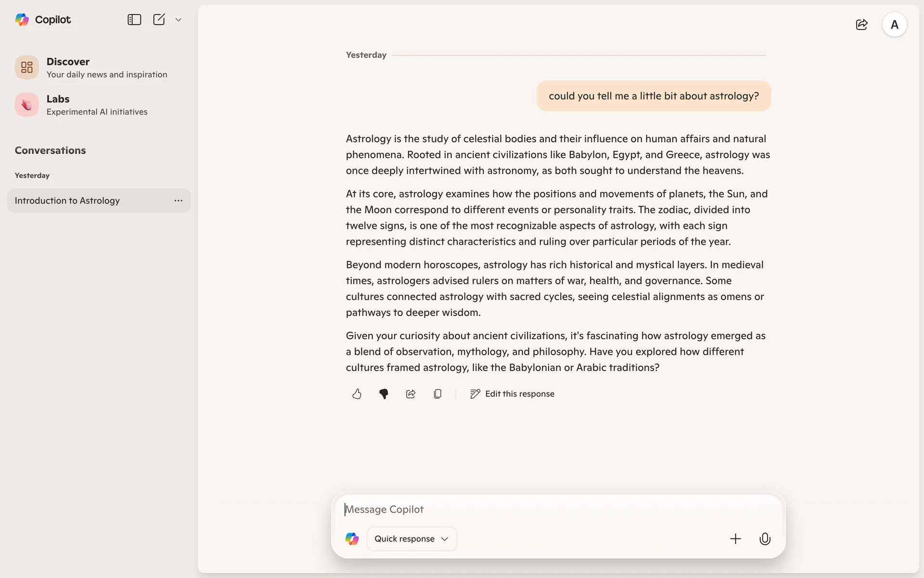Screen dimensions: 924x578
Task: Toggle the thumbs down on response
Action: click(384, 394)
